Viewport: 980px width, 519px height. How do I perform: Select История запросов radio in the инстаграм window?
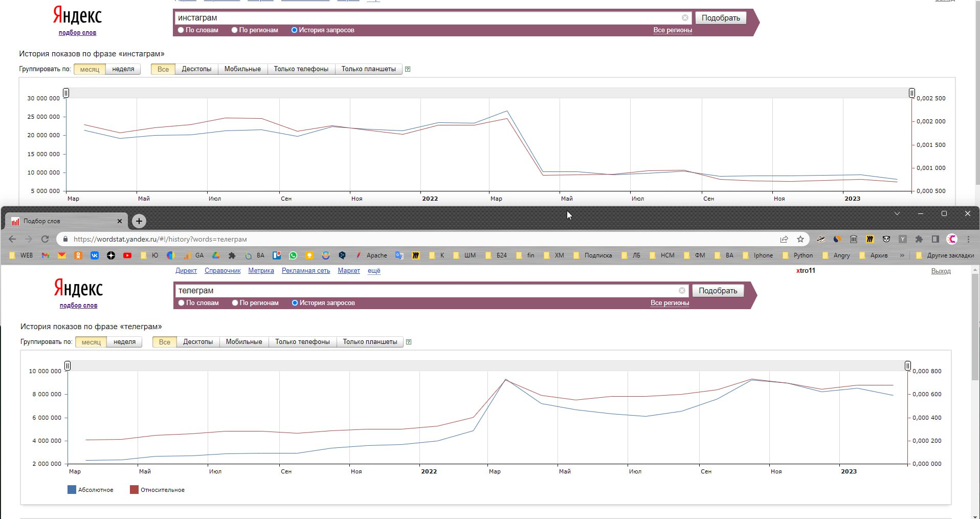(x=294, y=30)
